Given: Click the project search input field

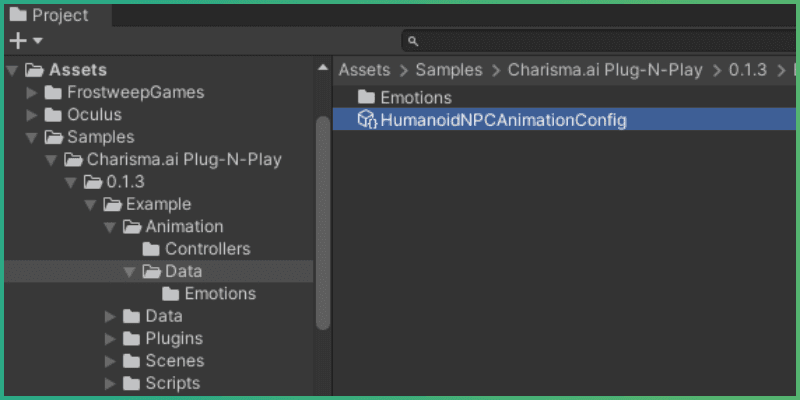Looking at the screenshot, I should tap(600, 42).
